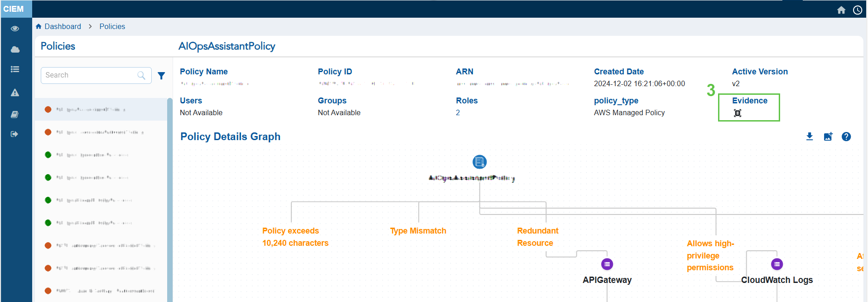Click the Policies breadcrumb link
This screenshot has width=868, height=302.
click(x=112, y=26)
